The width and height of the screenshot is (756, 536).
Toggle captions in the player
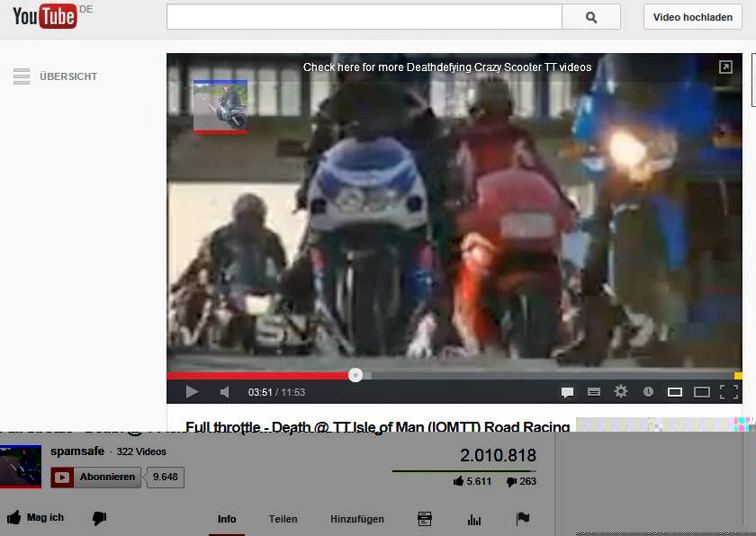click(x=594, y=392)
